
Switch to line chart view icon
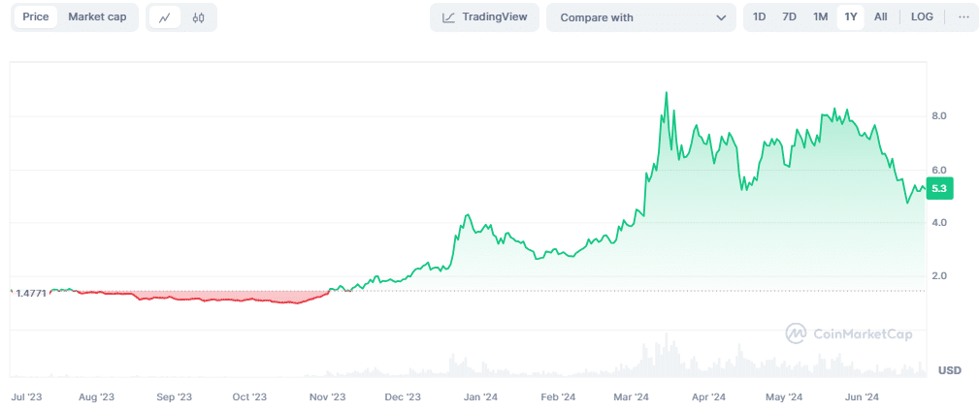(x=165, y=17)
